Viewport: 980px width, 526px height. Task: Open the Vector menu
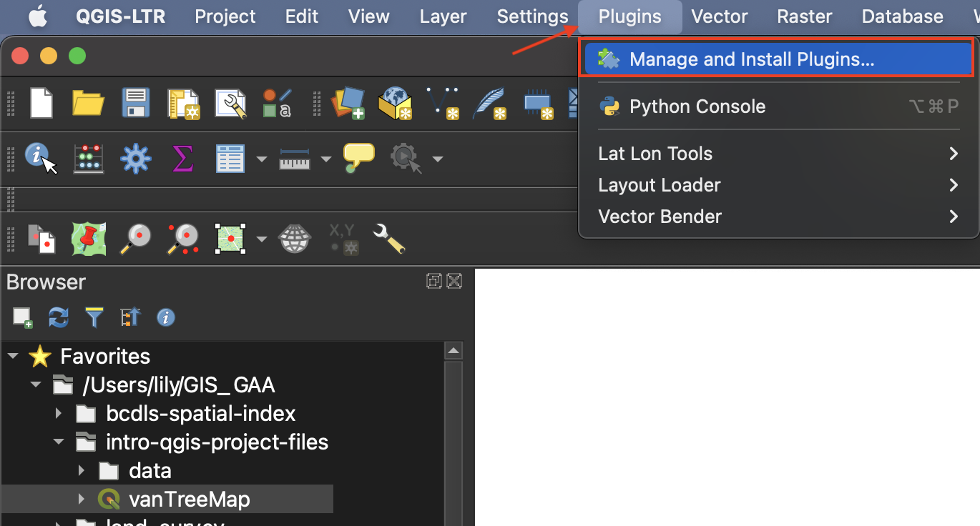coord(720,16)
